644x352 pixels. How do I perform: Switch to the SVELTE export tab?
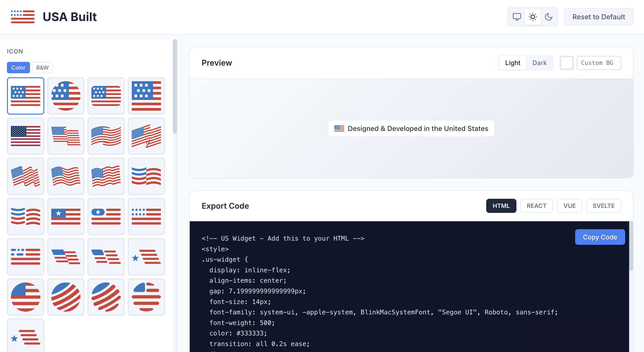(x=603, y=206)
